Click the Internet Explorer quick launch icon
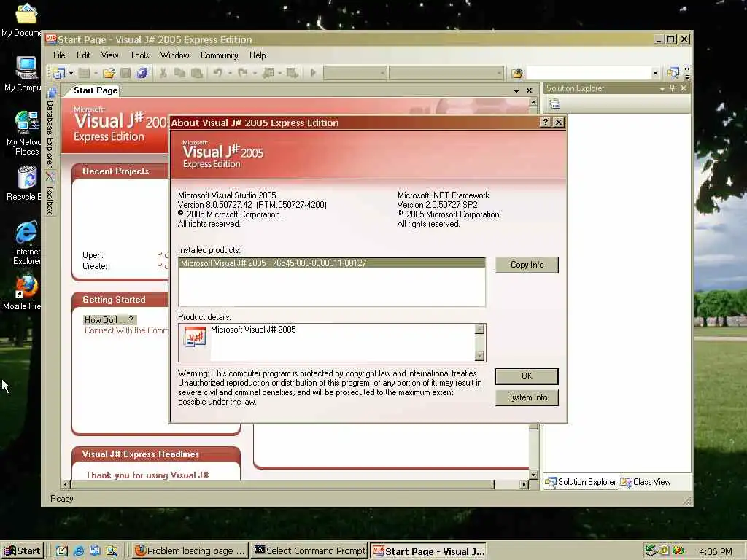 pos(79,551)
